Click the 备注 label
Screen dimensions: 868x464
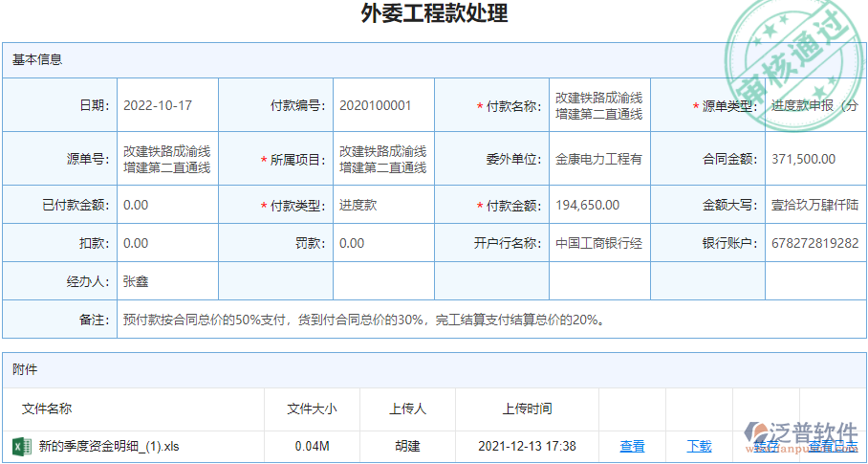coord(97,320)
